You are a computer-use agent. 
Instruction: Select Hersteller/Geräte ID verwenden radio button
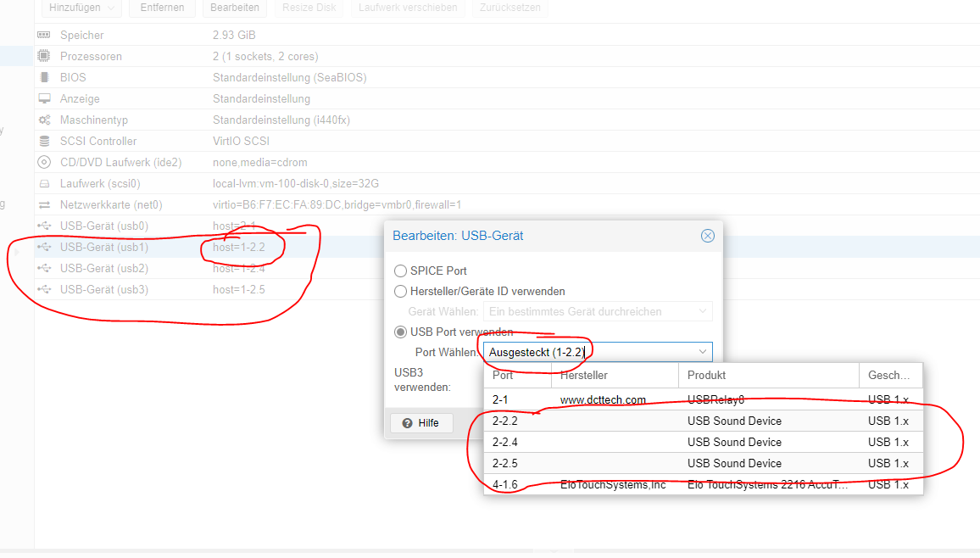(400, 292)
